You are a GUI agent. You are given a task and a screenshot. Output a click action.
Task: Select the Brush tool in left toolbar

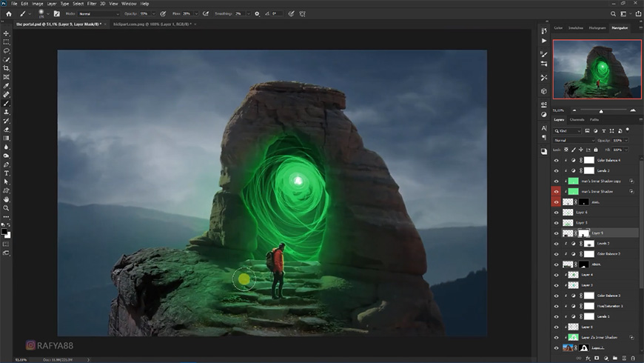6,103
